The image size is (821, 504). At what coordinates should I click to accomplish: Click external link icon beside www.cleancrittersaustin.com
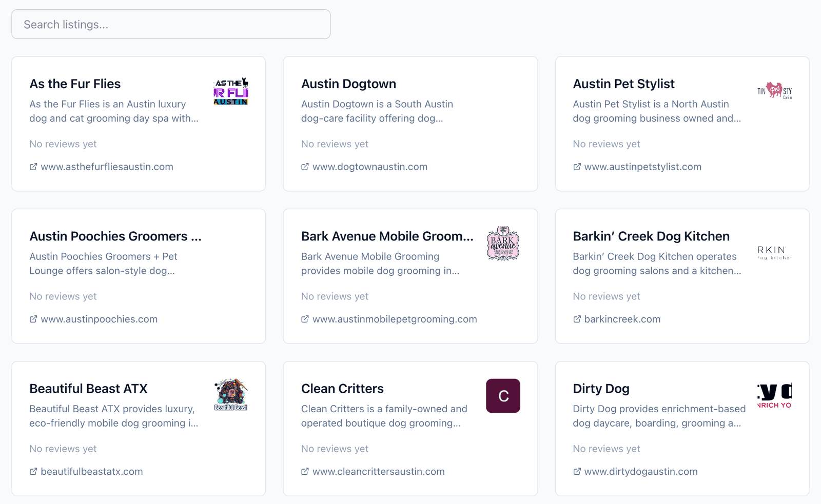(305, 471)
